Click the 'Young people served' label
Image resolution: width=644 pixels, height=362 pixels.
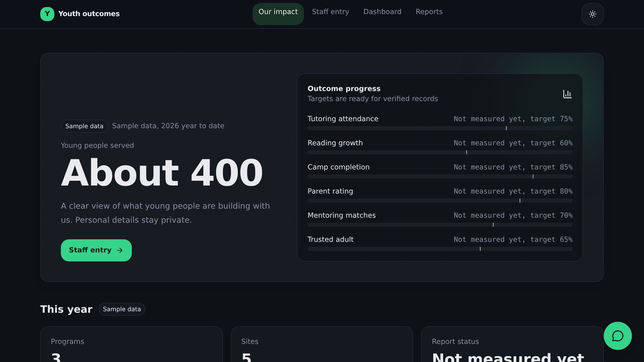(x=97, y=145)
